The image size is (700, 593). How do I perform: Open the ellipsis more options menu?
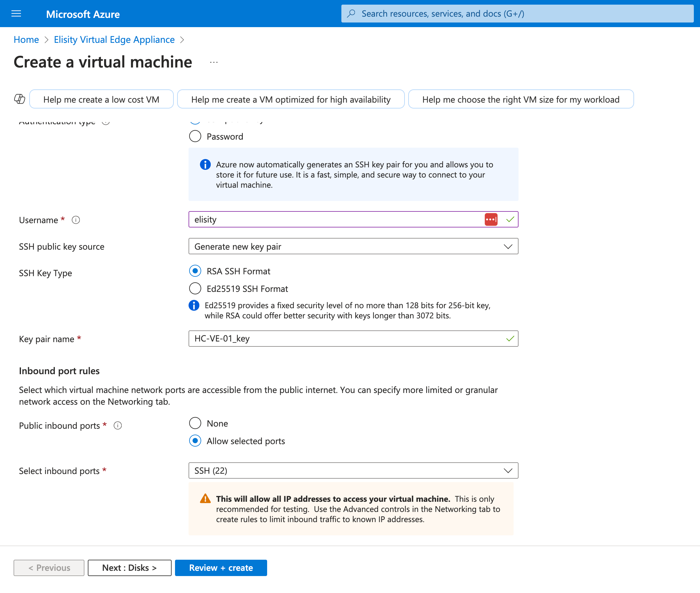pyautogui.click(x=214, y=63)
